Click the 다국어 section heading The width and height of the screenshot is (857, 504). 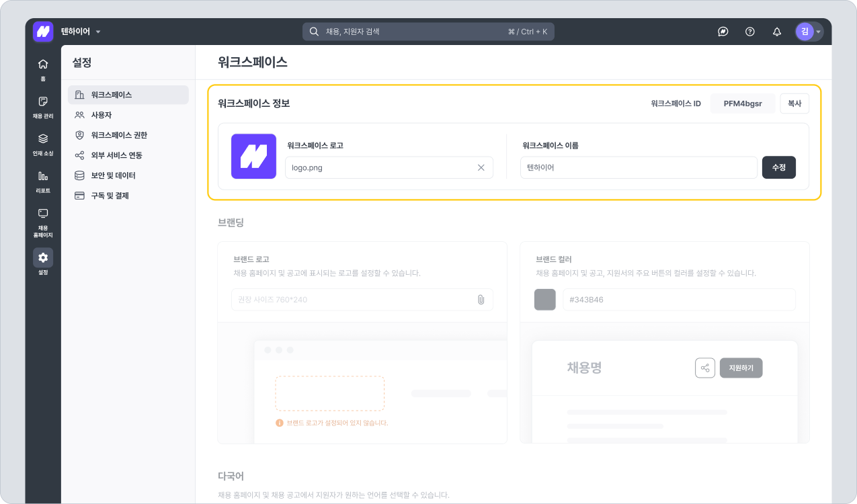231,476
